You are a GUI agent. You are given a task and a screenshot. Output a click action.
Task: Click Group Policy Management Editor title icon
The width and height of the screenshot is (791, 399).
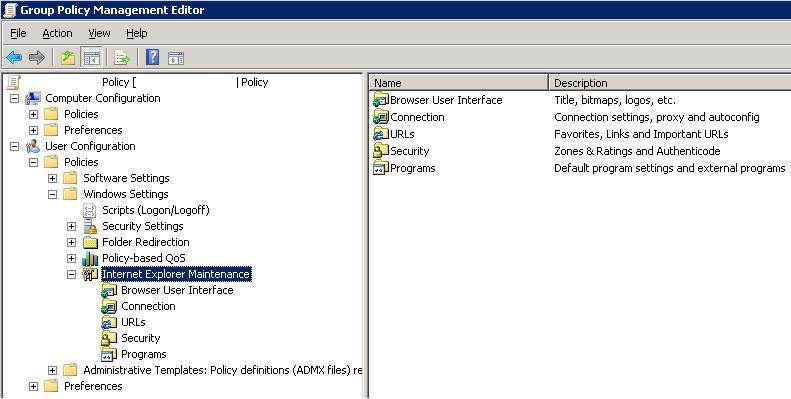coord(10,10)
